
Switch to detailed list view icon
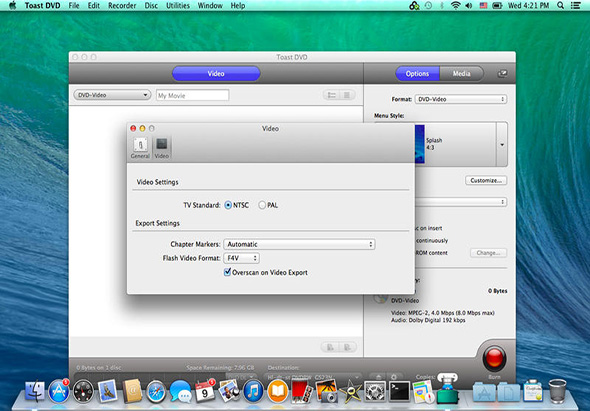331,95
